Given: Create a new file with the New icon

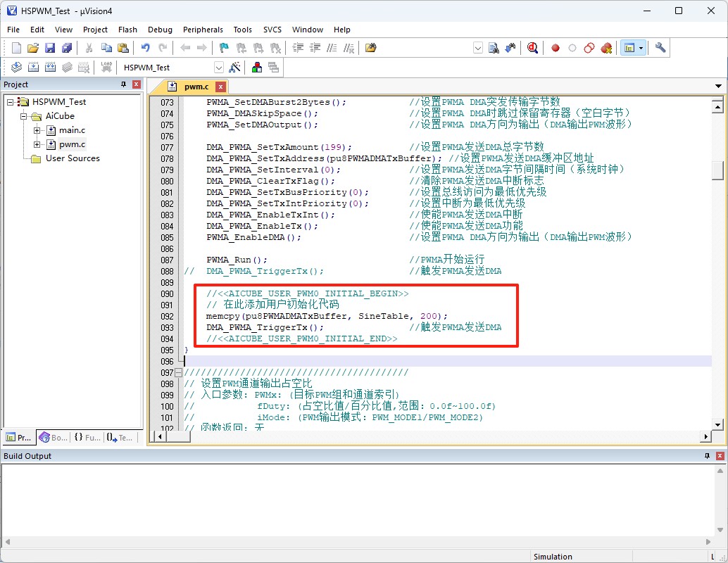Looking at the screenshot, I should (16, 48).
